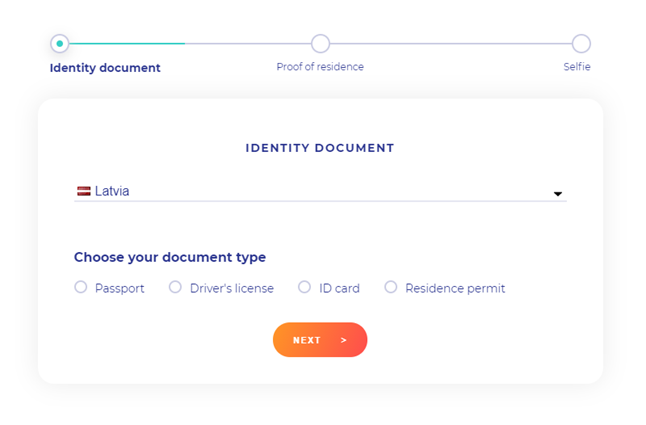The height and width of the screenshot is (425, 646).
Task: Click the arrow icon on NEXT button
Action: tap(344, 340)
